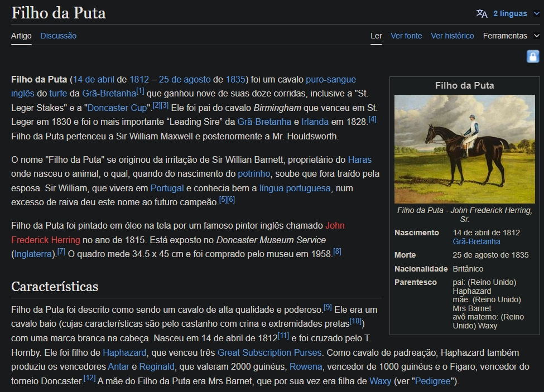Screen dimensions: 544x392
Task: Follow the 25 de agosto link
Action: [x=185, y=79]
